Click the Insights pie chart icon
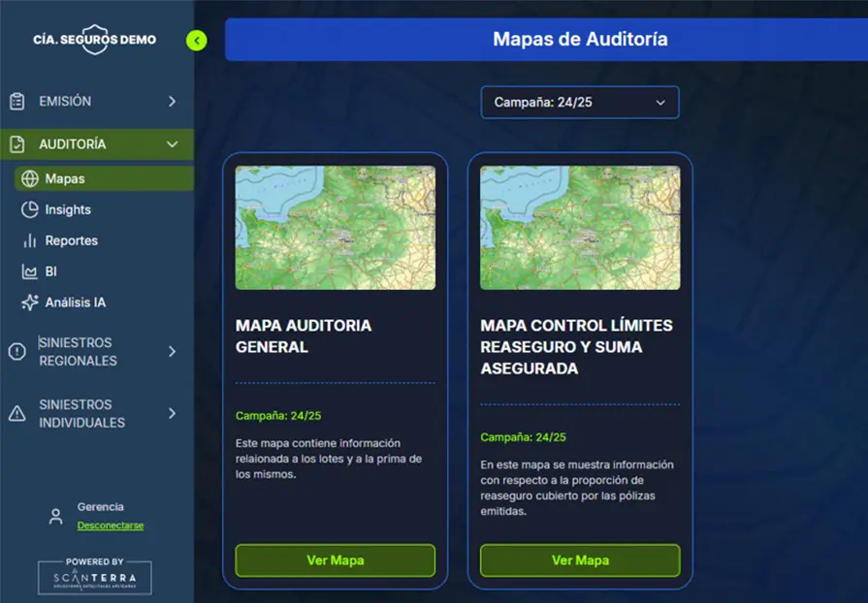 pos(29,209)
